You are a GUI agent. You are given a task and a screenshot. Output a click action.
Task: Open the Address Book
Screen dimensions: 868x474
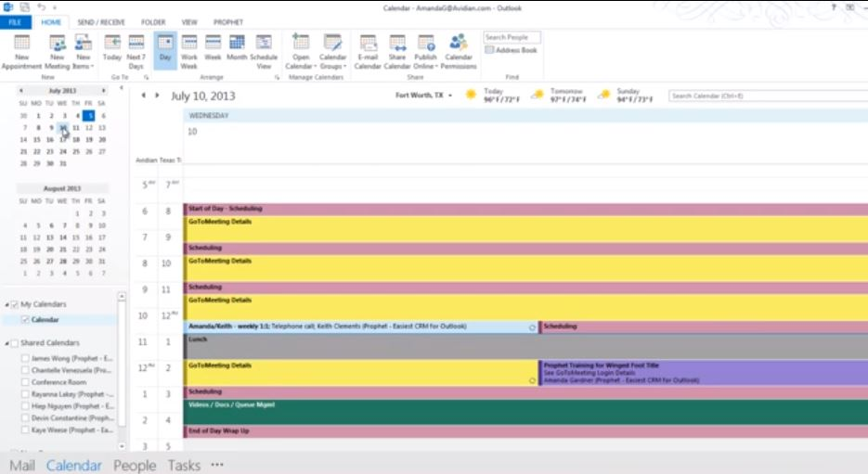511,50
